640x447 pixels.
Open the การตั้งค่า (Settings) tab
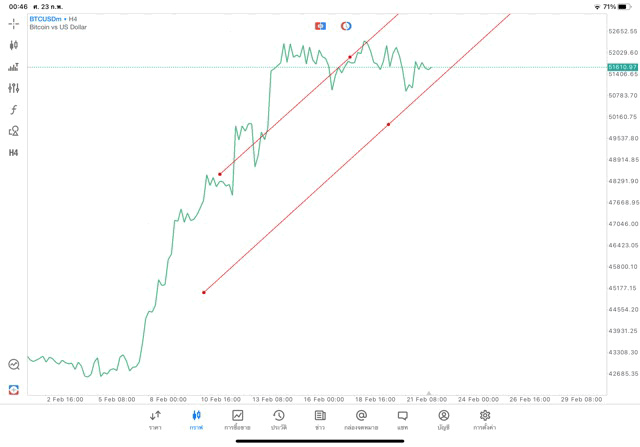tap(485, 419)
